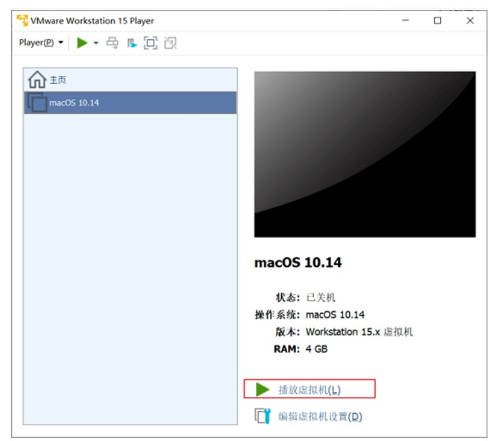The height and width of the screenshot is (441, 504).
Task: Close the VMware Workstation Player window
Action: 470,21
